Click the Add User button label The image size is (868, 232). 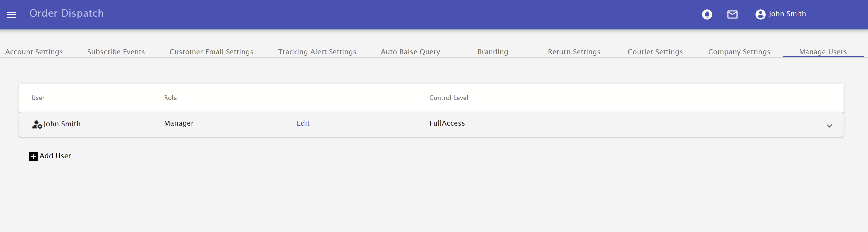[55, 156]
